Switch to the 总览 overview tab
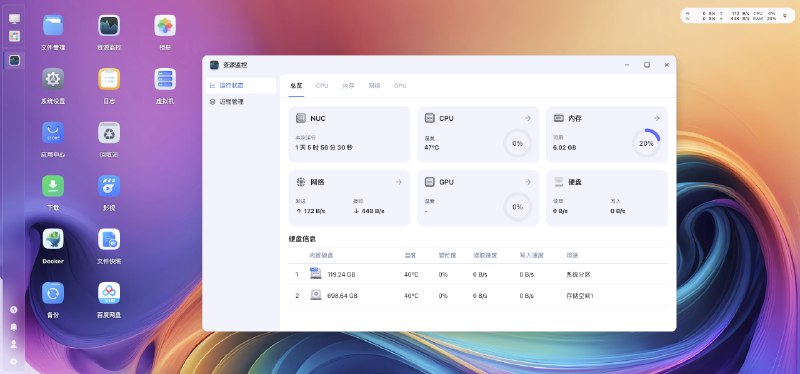 click(296, 86)
